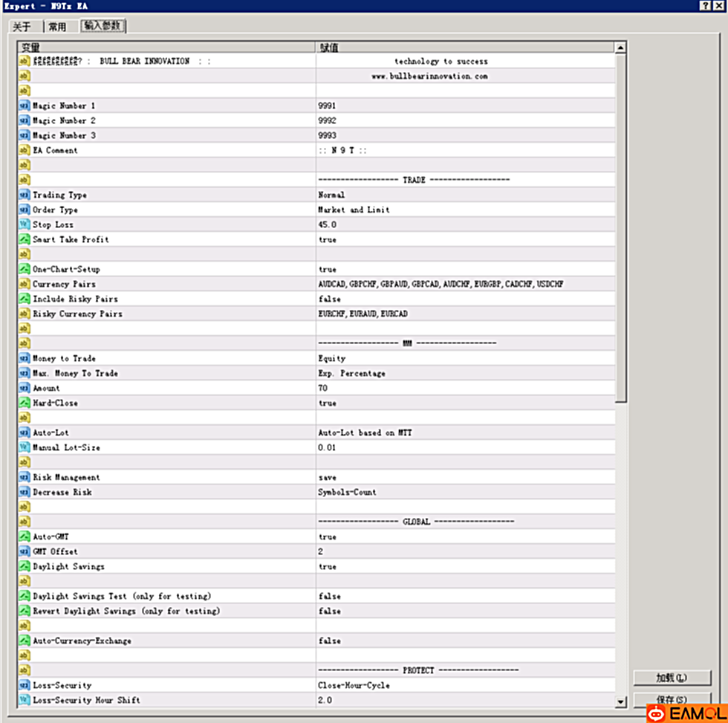Click the 保存(S) save button
This screenshot has width=728, height=723.
[672, 699]
